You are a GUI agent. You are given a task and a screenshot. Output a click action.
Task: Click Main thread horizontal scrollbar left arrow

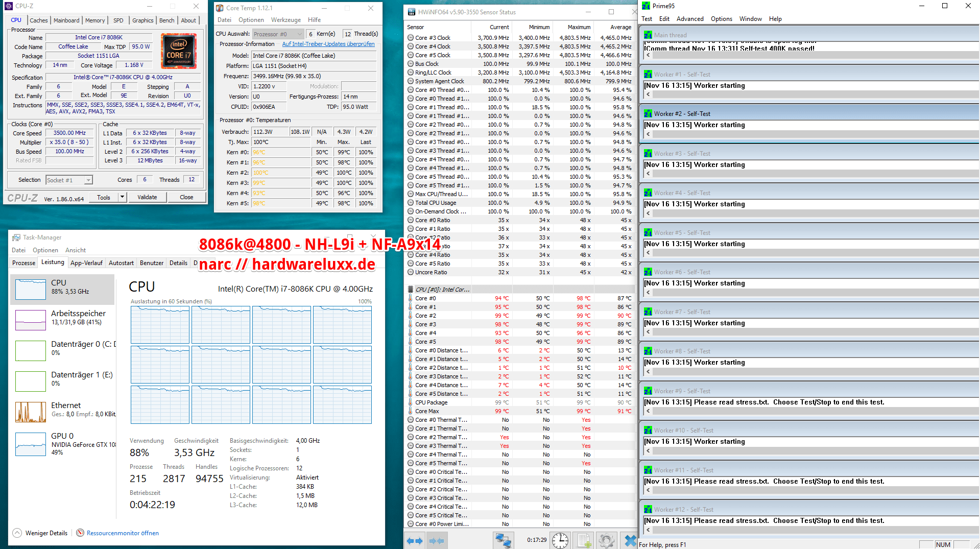pos(648,55)
